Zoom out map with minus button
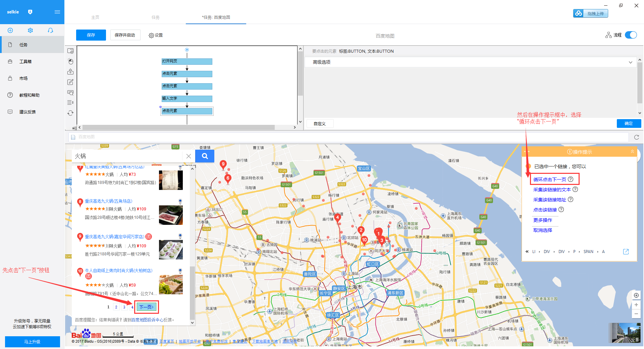This screenshot has height=349, width=644. [636, 314]
